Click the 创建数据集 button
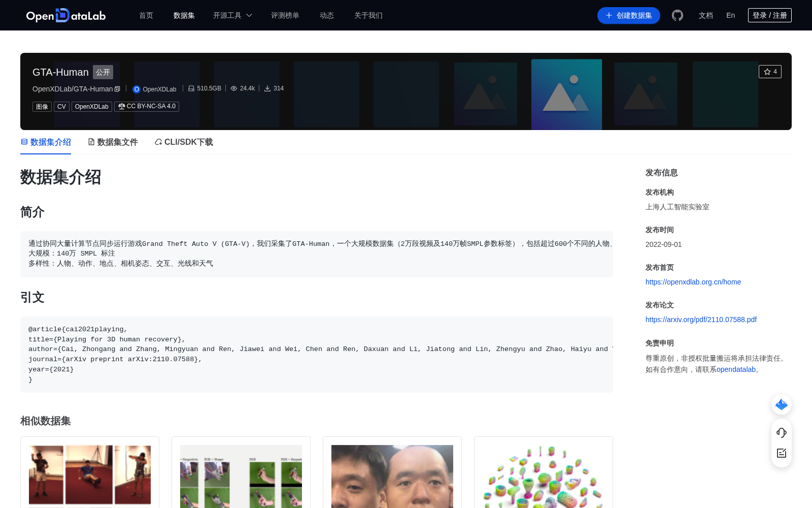 pyautogui.click(x=629, y=15)
